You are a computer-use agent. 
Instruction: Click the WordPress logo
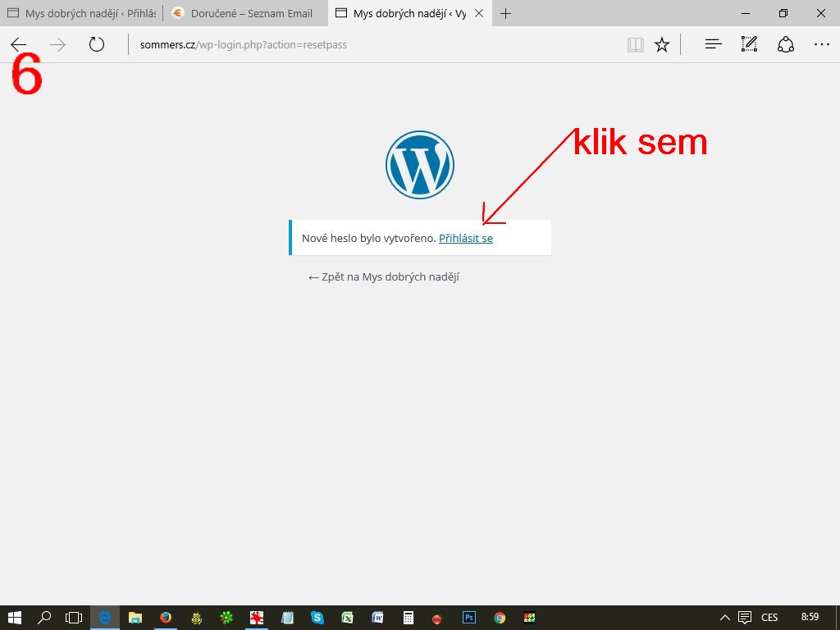tap(420, 164)
